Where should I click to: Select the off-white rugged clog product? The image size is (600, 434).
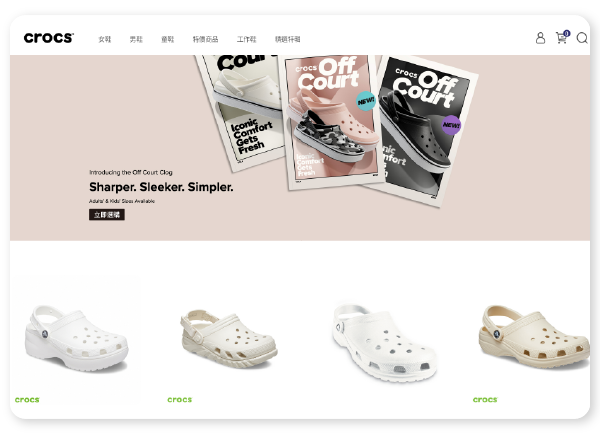click(229, 339)
